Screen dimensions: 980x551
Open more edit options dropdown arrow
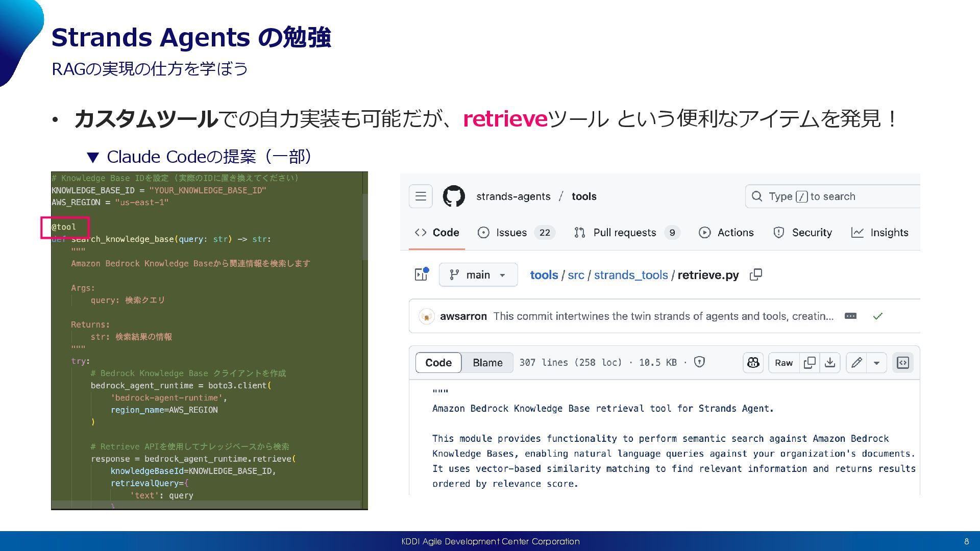click(876, 363)
